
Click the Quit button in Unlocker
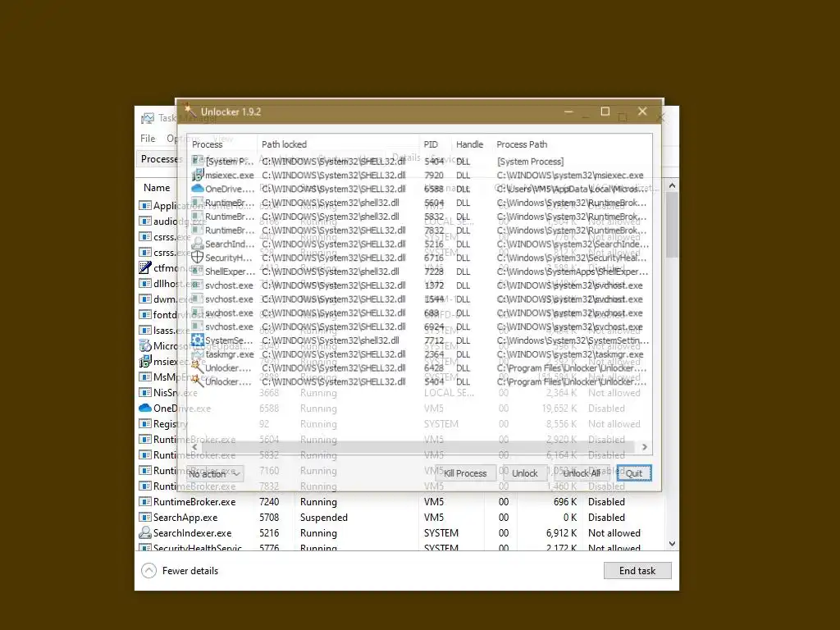tap(634, 473)
